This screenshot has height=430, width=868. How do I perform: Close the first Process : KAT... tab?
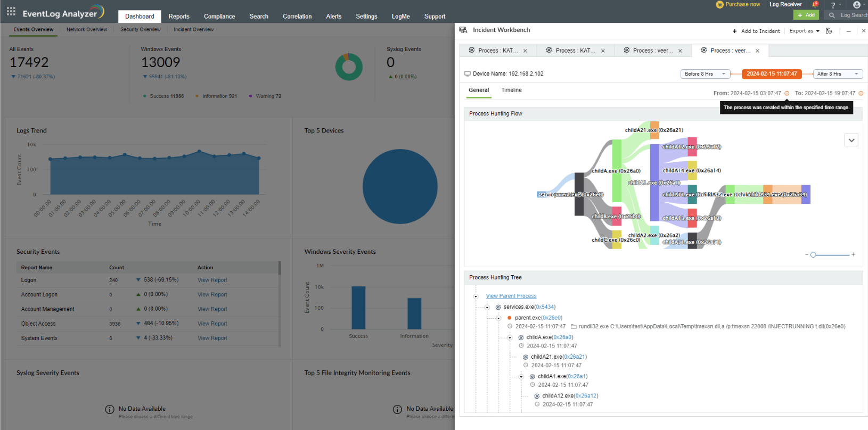[525, 51]
